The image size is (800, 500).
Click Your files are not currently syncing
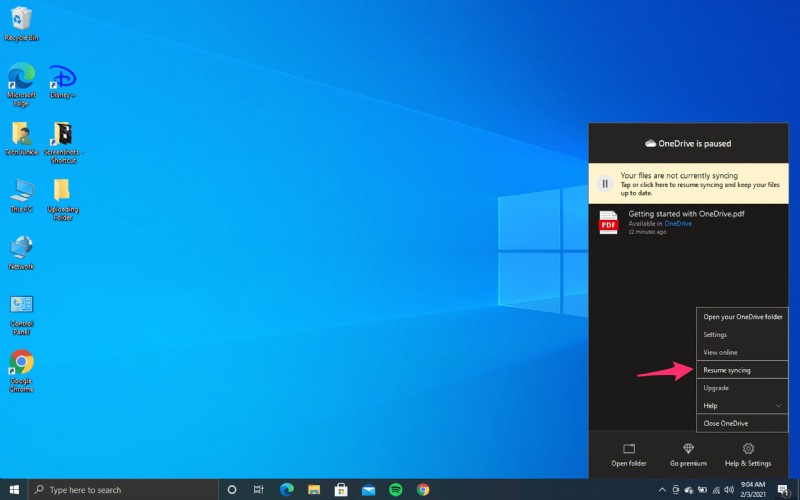click(679, 175)
